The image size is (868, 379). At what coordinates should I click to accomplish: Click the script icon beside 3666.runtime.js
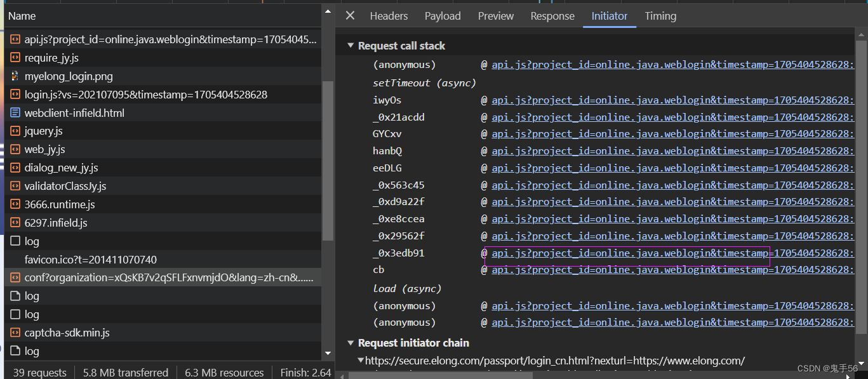[15, 205]
